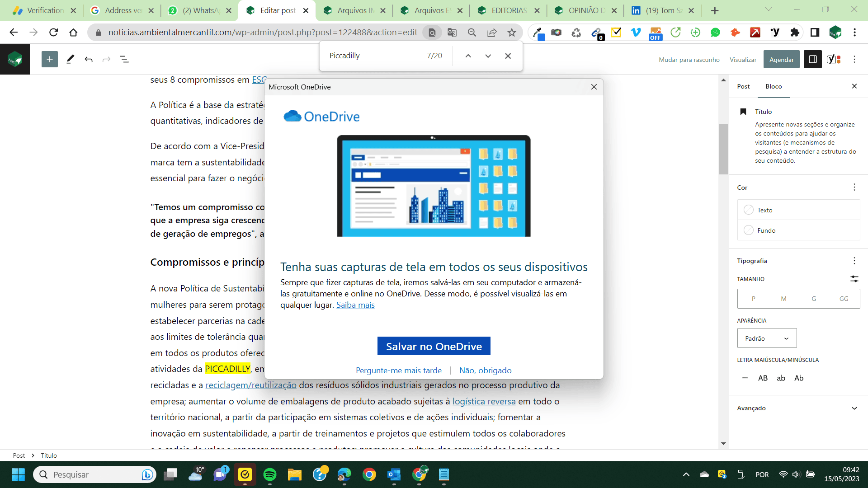Open the browser home page

pyautogui.click(x=73, y=32)
